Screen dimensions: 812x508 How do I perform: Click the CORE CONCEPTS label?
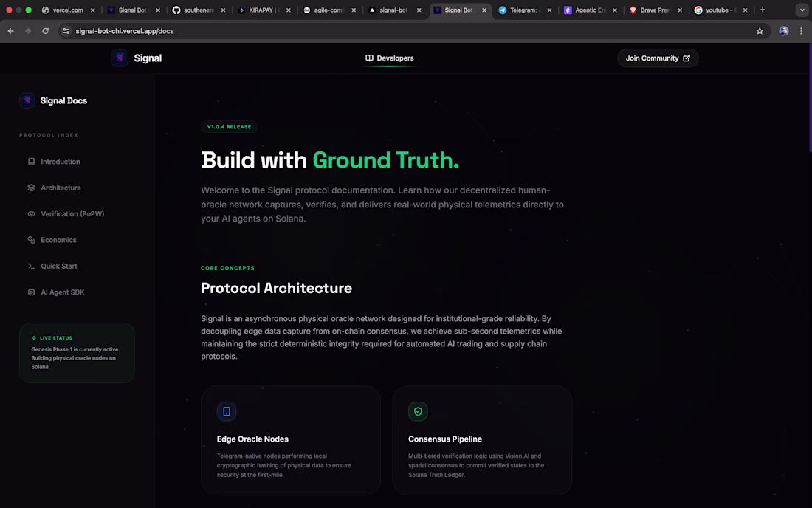click(x=228, y=268)
